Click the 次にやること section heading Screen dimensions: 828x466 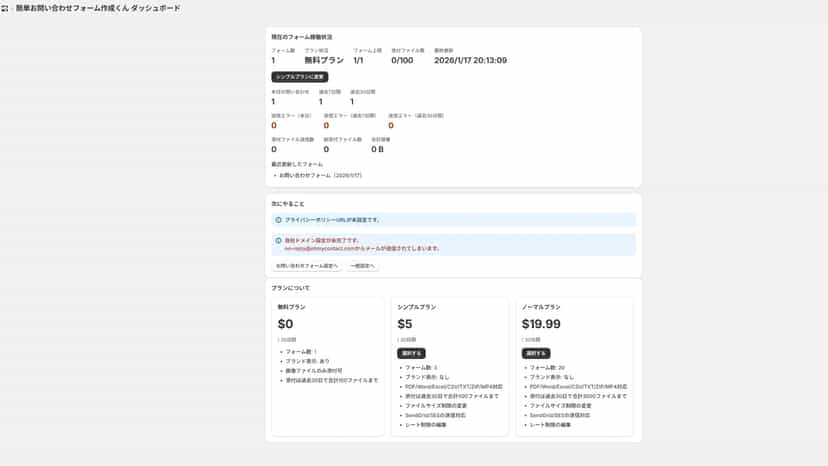click(x=288, y=203)
